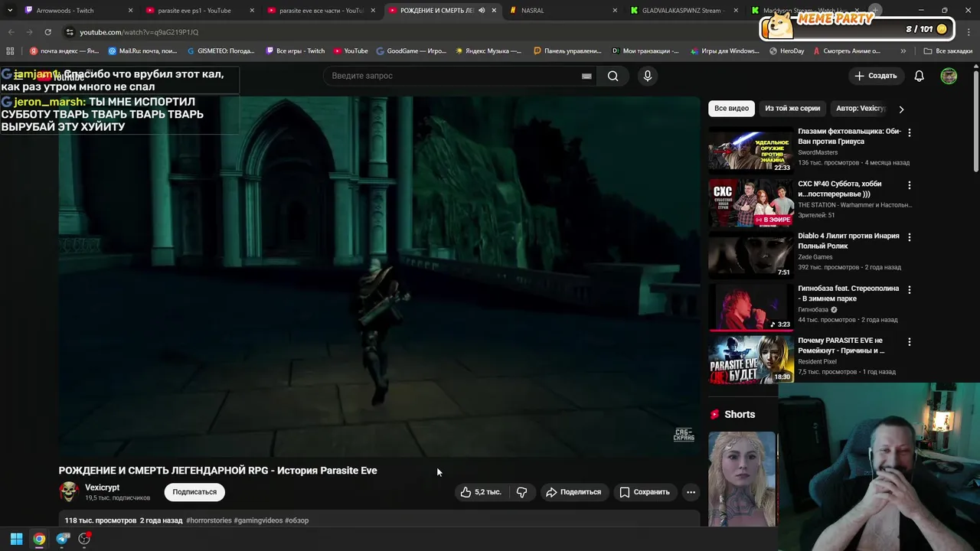
Task: Click Поделиться to share the video
Action: pos(573,492)
